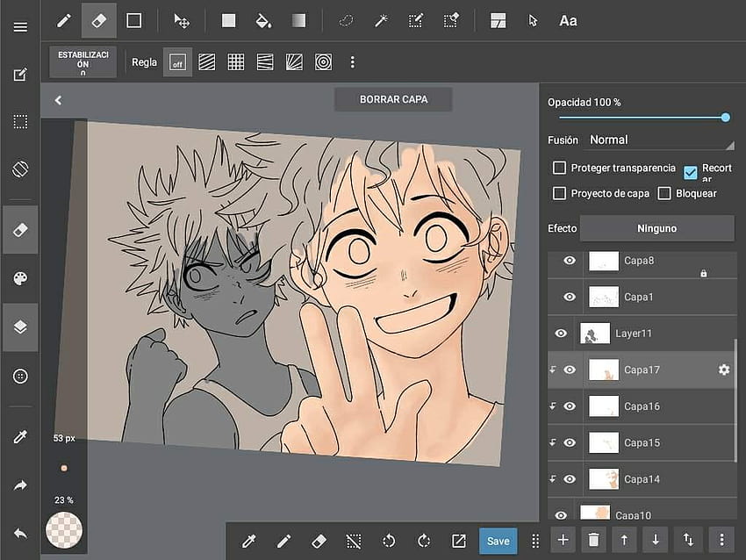Select the move layer tool
746x560 pixels.
pyautogui.click(x=182, y=21)
